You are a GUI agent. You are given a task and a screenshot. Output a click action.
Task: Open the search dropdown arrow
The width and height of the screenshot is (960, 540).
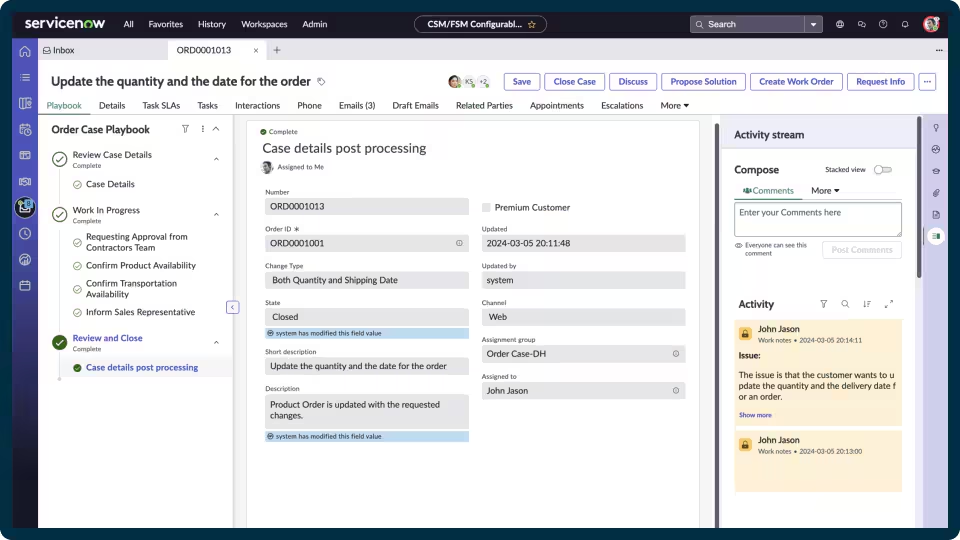813,24
